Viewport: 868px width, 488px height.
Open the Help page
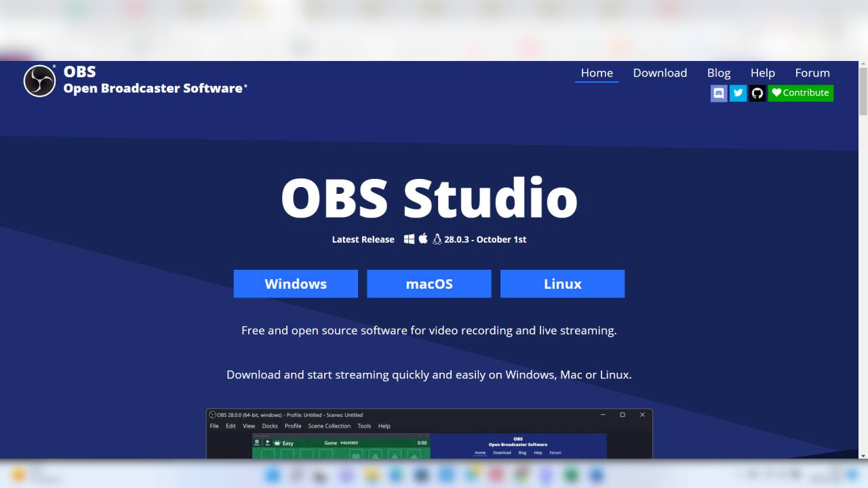(x=763, y=73)
